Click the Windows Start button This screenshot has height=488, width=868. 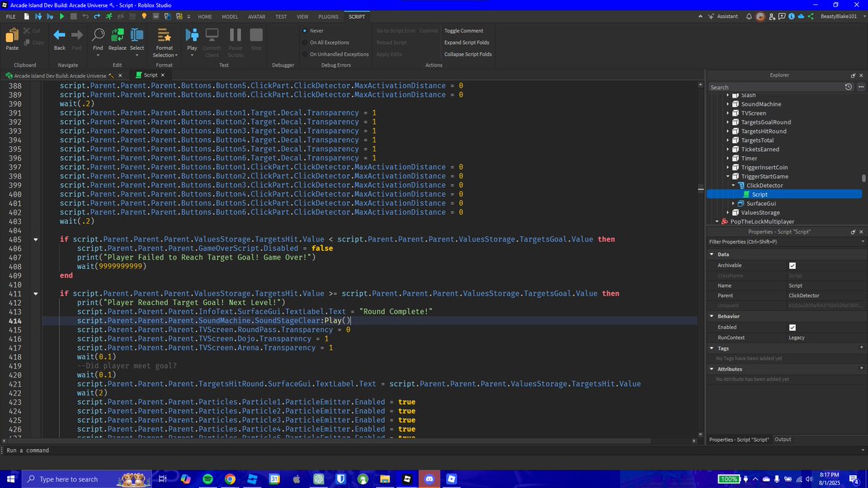pos(9,479)
